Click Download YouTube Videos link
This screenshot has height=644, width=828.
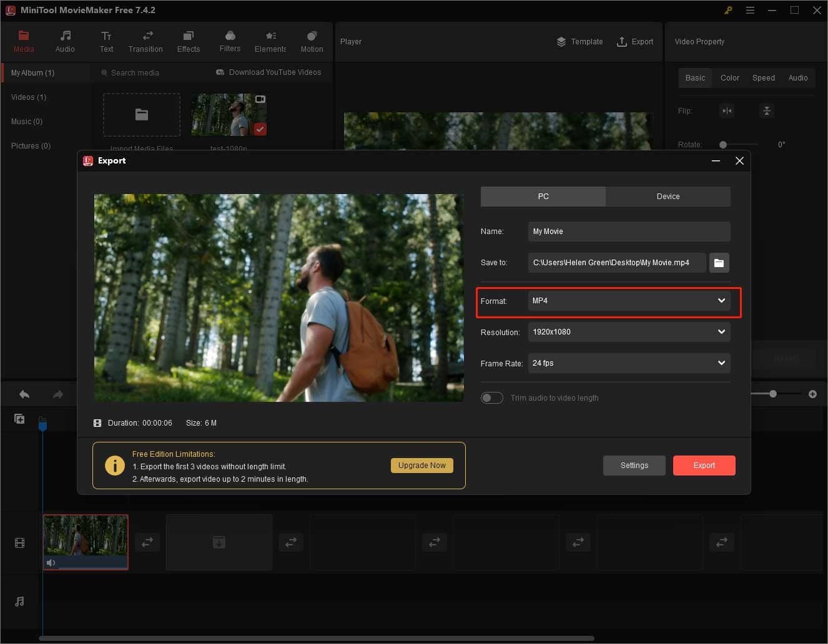pyautogui.click(x=269, y=72)
